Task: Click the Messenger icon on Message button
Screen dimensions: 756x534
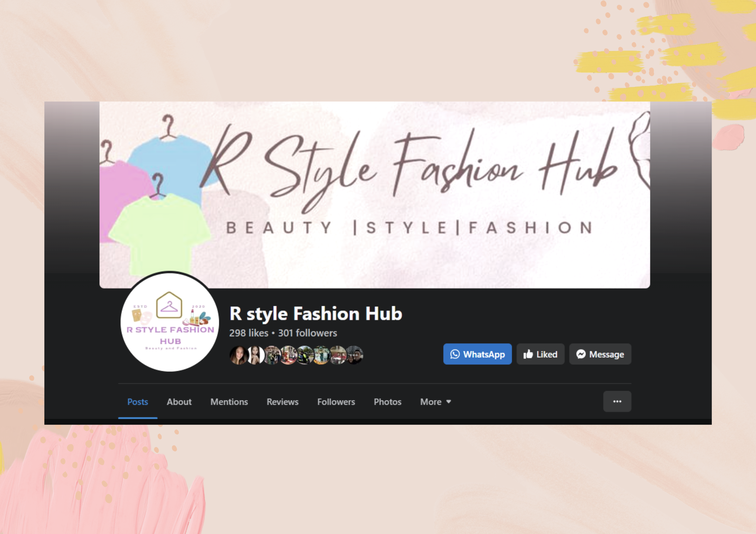Action: pyautogui.click(x=581, y=354)
